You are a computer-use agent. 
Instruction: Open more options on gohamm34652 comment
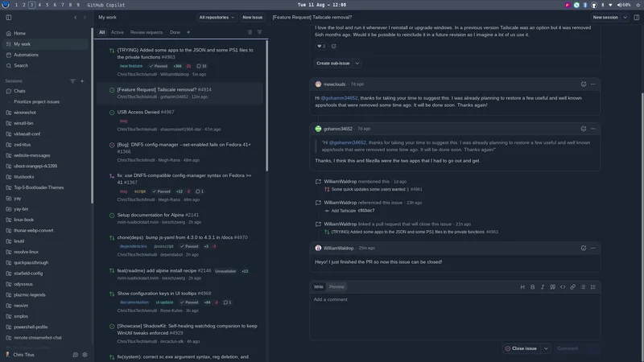point(593,129)
